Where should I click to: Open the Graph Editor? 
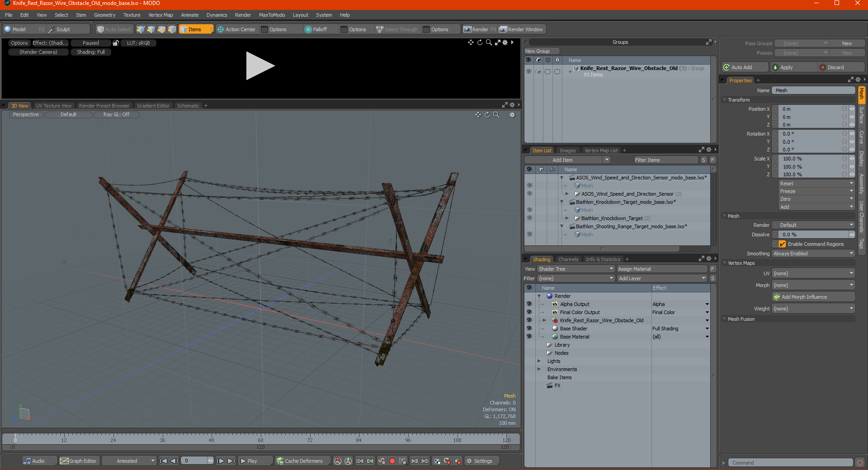click(x=78, y=461)
